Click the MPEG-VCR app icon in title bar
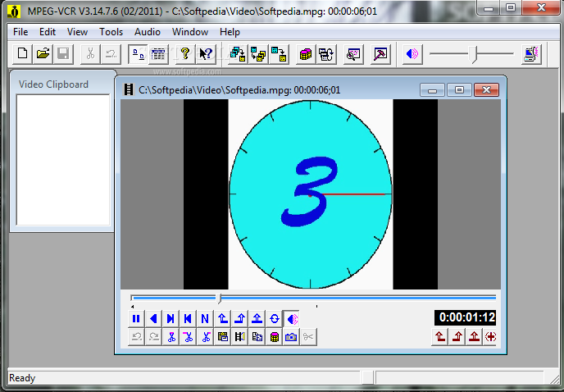 (x=14, y=11)
